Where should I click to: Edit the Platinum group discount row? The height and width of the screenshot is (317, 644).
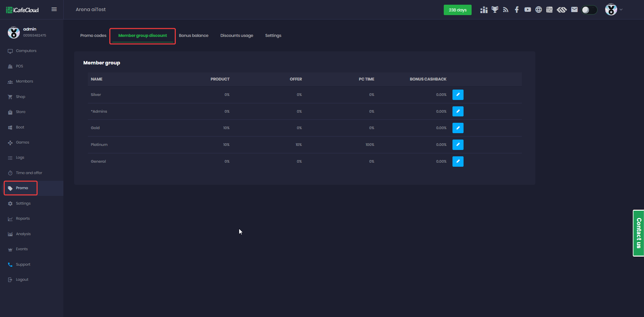[458, 145]
